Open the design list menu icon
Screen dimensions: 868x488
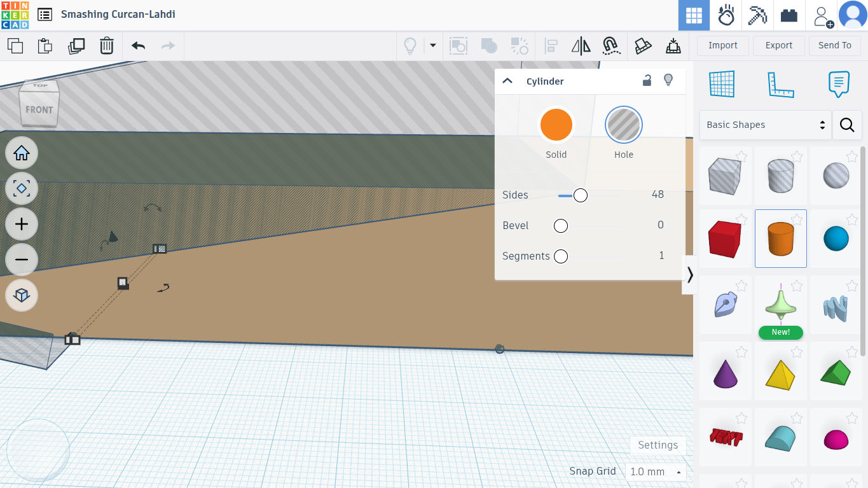point(45,14)
